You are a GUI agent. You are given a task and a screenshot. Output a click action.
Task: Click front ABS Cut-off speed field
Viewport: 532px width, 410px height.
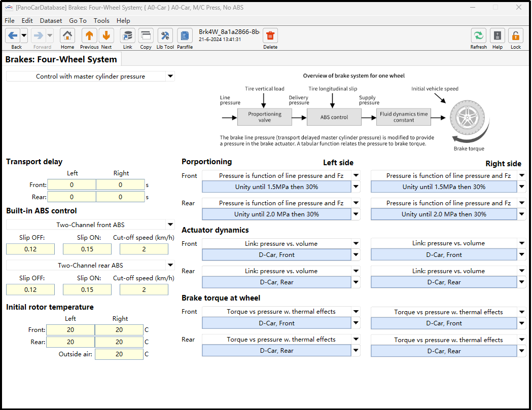click(x=144, y=249)
